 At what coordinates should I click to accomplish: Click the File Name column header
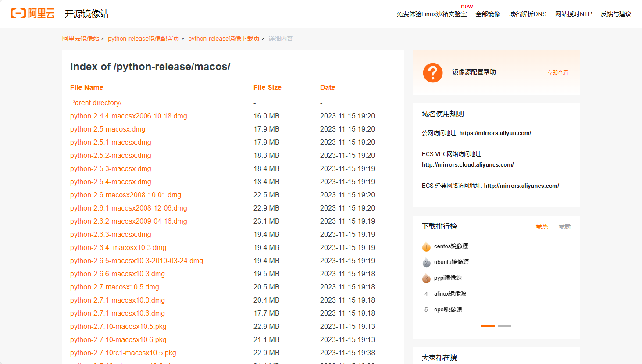[x=86, y=87]
